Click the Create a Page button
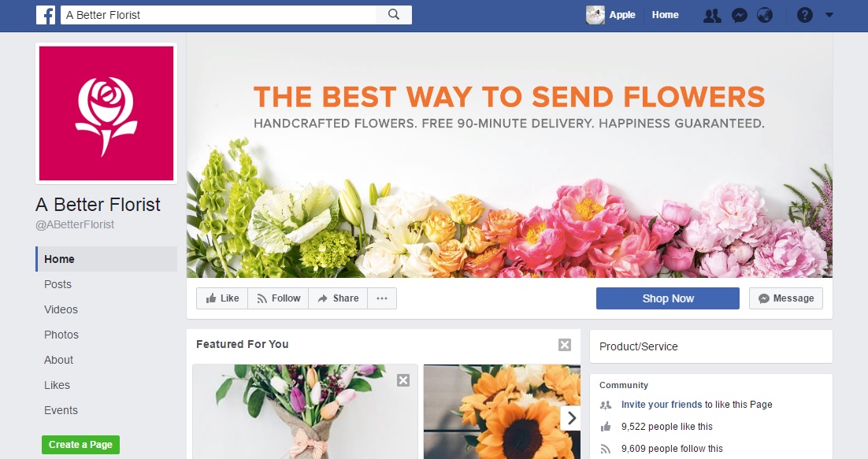This screenshot has height=459, width=868. click(x=80, y=445)
